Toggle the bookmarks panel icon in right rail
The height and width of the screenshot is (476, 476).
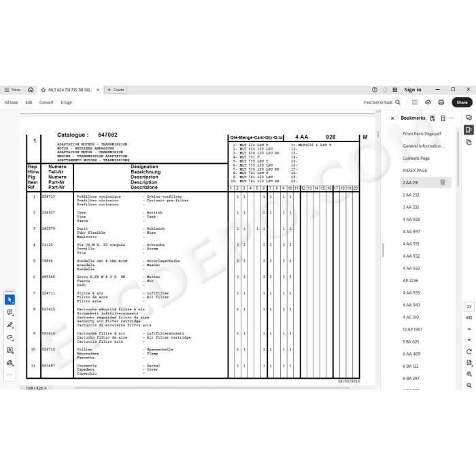click(469, 130)
